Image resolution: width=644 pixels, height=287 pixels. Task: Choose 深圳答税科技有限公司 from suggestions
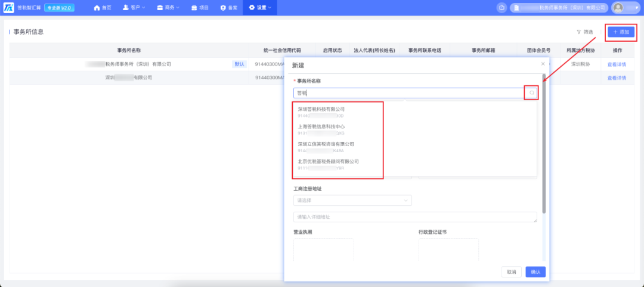pyautogui.click(x=321, y=112)
